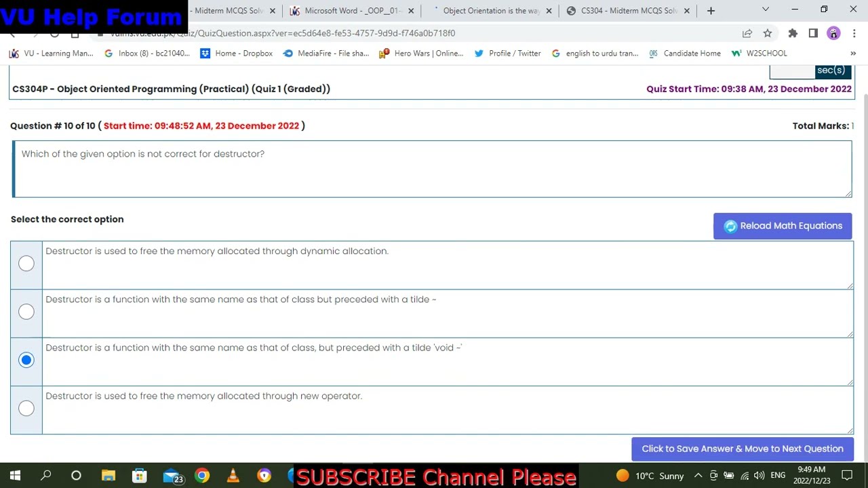Viewport: 868px width, 488px height.
Task: Select radio for 'new operator' option
Action: point(26,408)
